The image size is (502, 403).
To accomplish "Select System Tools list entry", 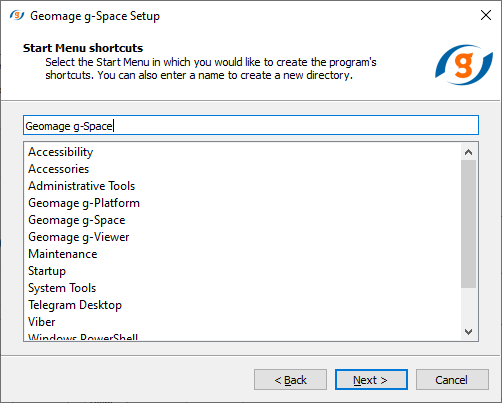I will click(62, 288).
